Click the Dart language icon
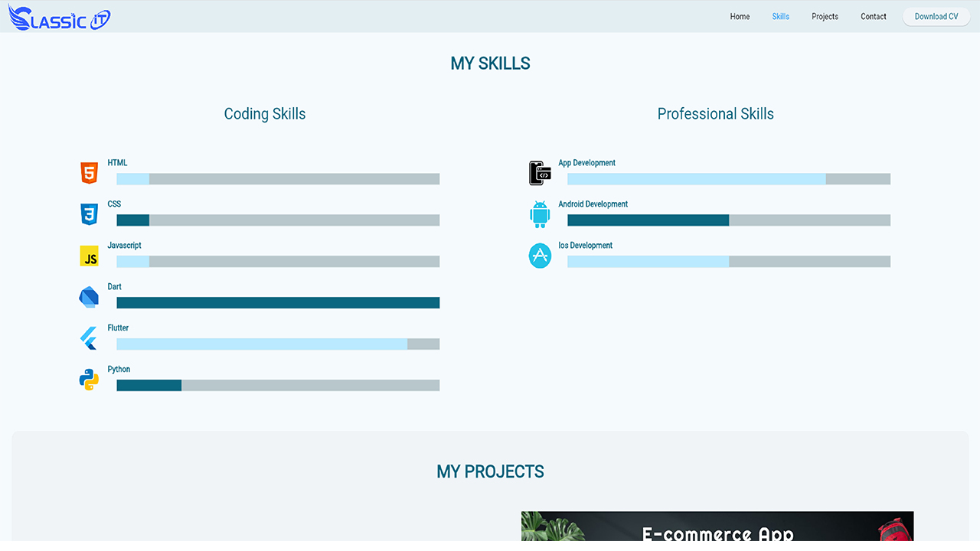 click(89, 297)
